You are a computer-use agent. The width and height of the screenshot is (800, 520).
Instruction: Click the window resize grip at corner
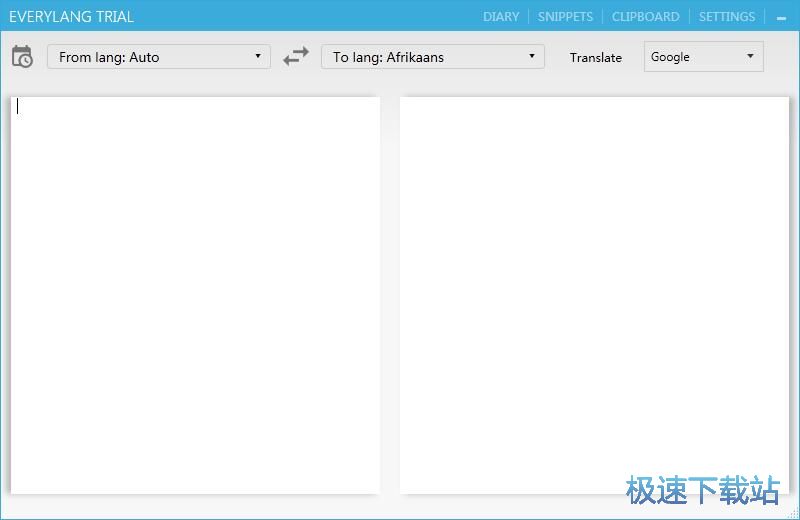794,514
